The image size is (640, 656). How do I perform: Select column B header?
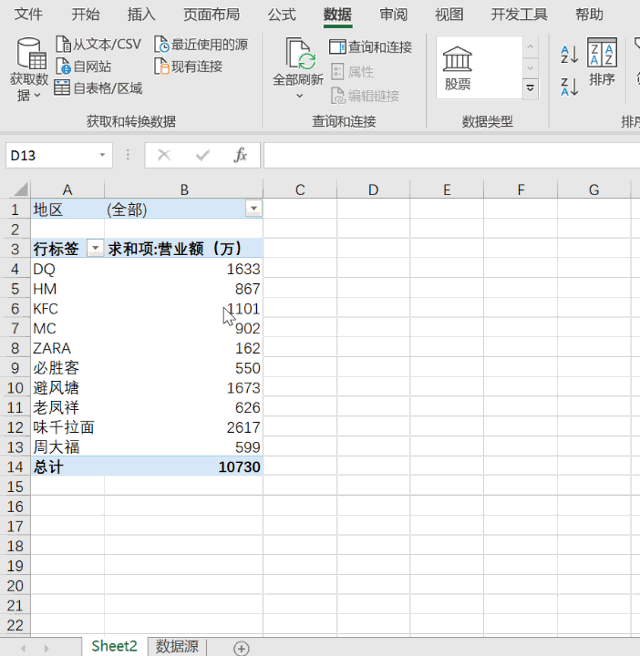pyautogui.click(x=184, y=190)
